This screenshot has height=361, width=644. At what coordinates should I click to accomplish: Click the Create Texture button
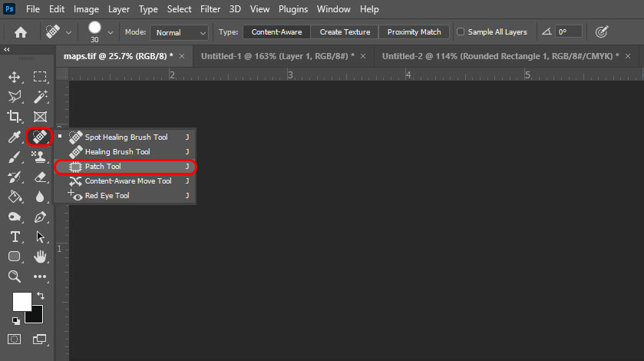[x=345, y=32]
